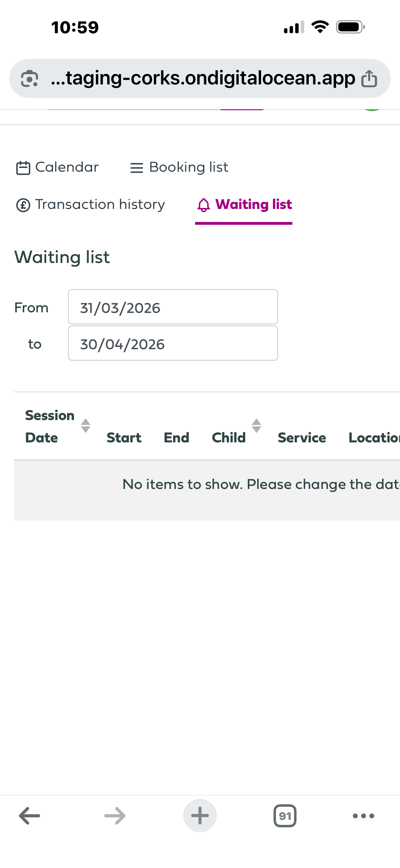This screenshot has height=868, width=400.
Task: Tap the calendar icon next to Calendar
Action: [23, 168]
